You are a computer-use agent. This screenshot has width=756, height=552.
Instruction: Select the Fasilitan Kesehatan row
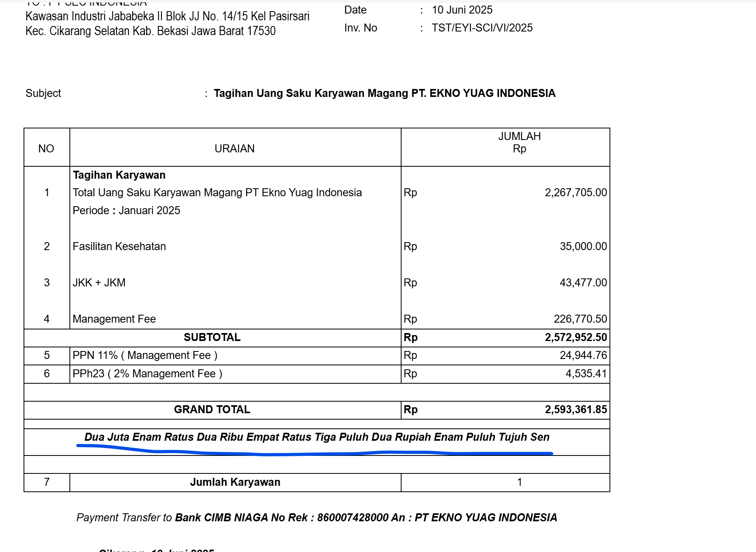pyautogui.click(x=119, y=246)
